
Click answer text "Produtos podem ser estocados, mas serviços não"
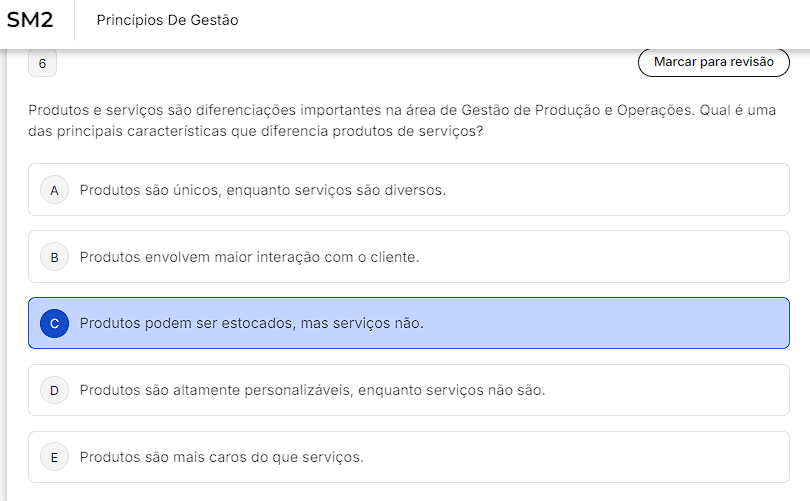click(x=251, y=323)
